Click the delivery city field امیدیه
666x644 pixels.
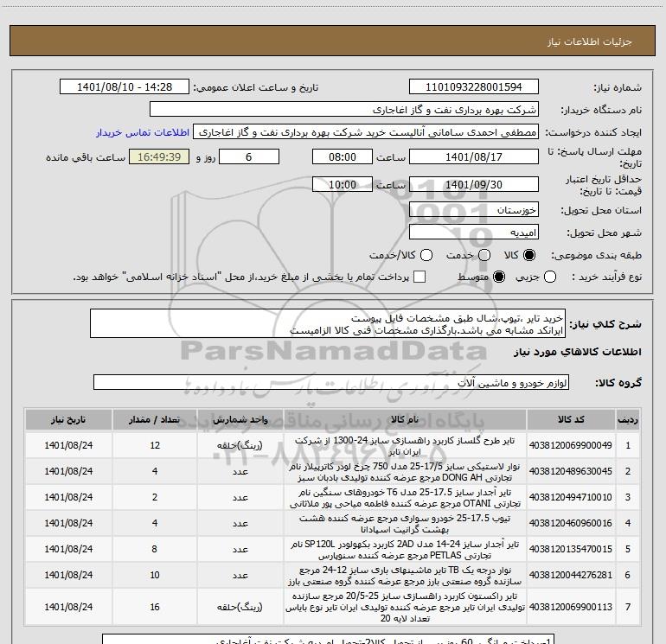[x=474, y=233]
